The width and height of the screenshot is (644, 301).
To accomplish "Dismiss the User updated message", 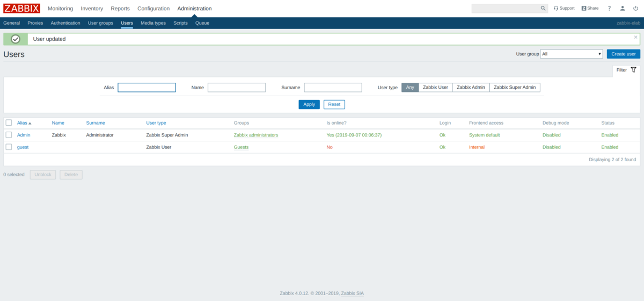I will pyautogui.click(x=636, y=37).
